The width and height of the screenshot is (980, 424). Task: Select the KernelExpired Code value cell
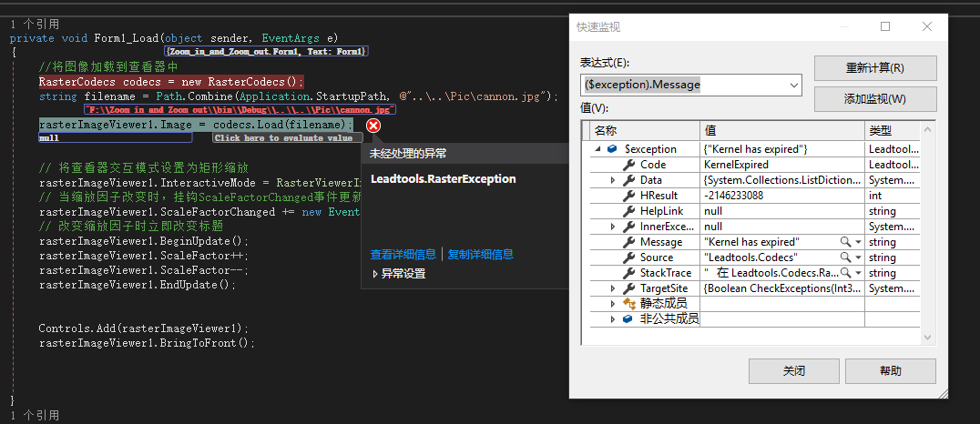(x=781, y=165)
